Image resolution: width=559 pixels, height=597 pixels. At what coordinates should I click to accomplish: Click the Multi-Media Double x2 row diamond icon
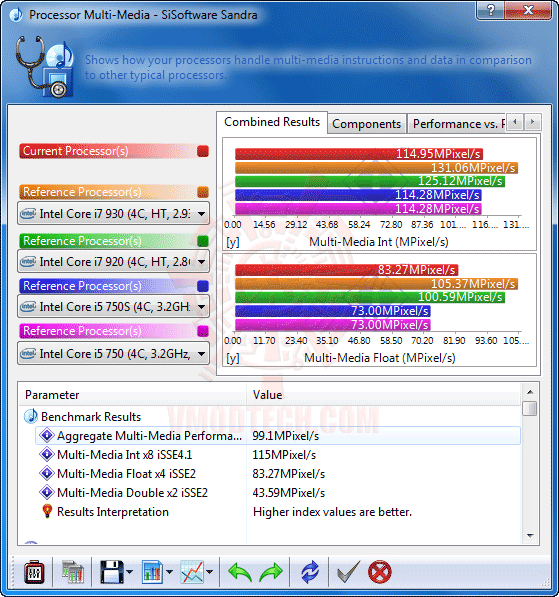(47, 492)
